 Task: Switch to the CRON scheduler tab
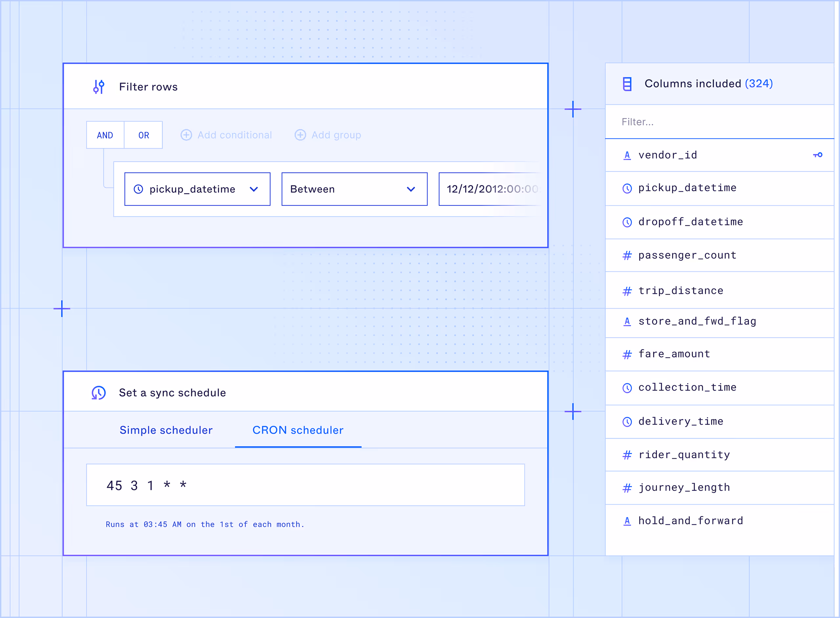point(298,430)
